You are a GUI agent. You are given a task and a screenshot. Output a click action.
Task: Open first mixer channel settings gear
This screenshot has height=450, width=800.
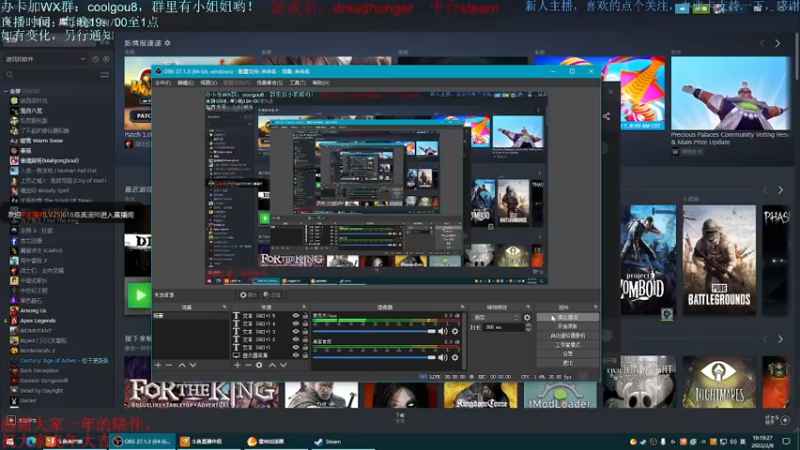455,331
